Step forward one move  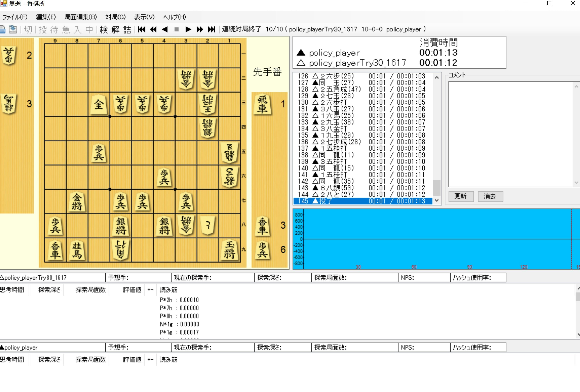tap(188, 29)
